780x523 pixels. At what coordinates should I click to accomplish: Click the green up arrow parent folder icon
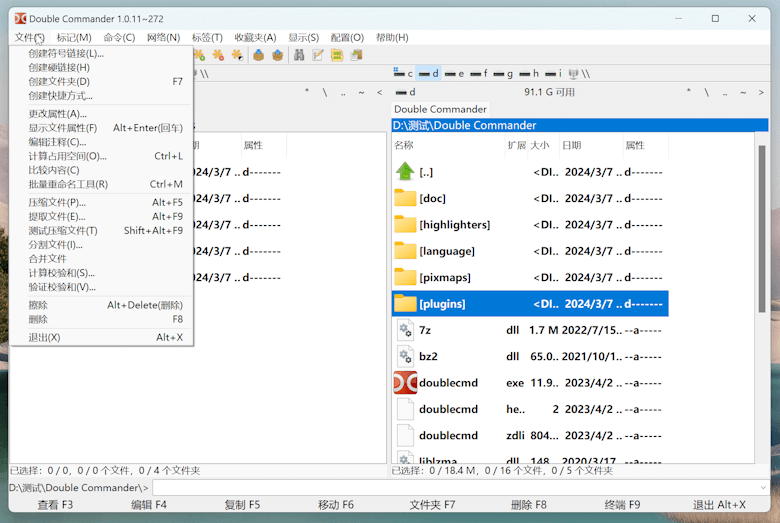[x=405, y=172]
